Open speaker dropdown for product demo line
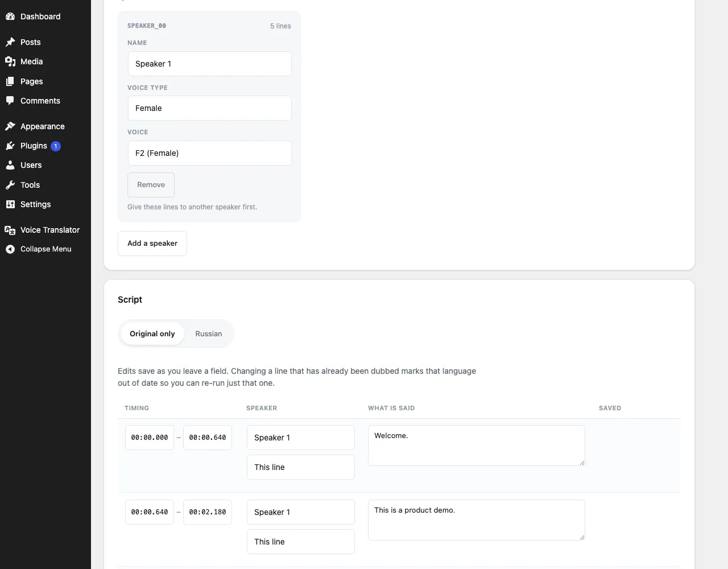The image size is (728, 569). point(301,512)
